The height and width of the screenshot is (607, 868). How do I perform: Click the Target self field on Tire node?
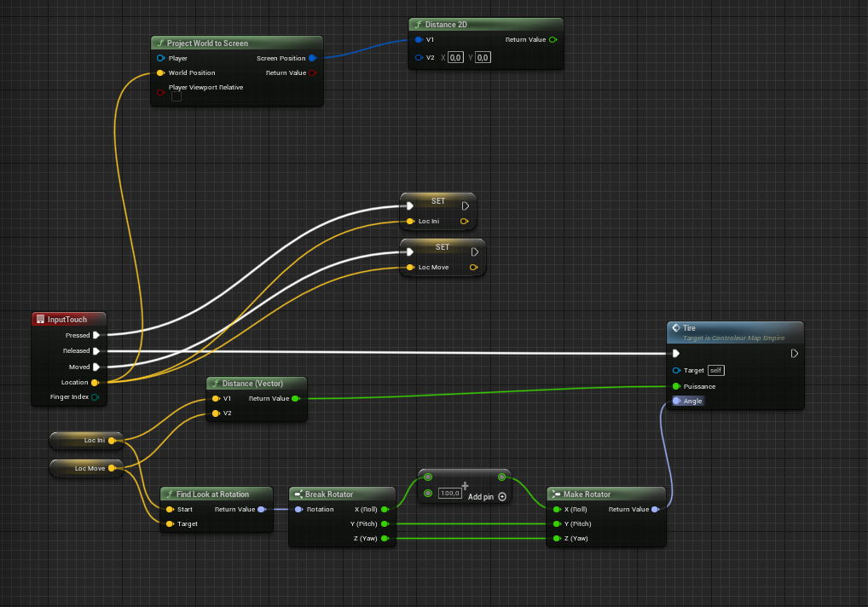pos(715,371)
